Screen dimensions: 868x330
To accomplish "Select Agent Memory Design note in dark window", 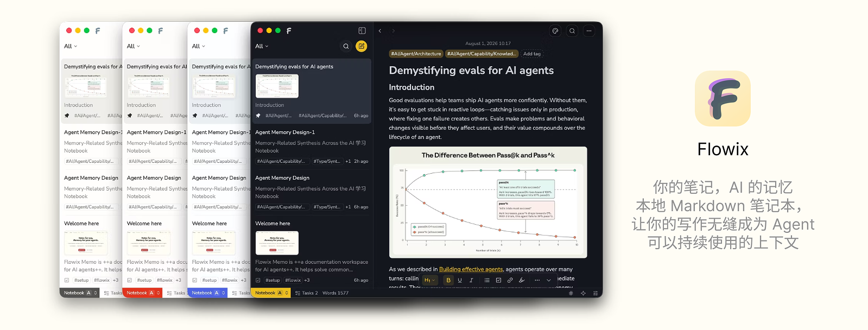I will pos(312,192).
